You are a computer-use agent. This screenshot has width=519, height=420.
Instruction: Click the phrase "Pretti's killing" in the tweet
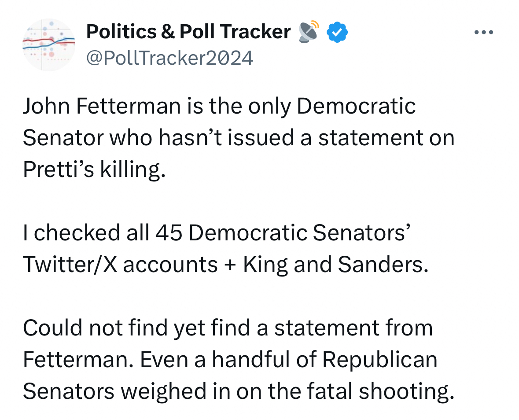coord(94,170)
